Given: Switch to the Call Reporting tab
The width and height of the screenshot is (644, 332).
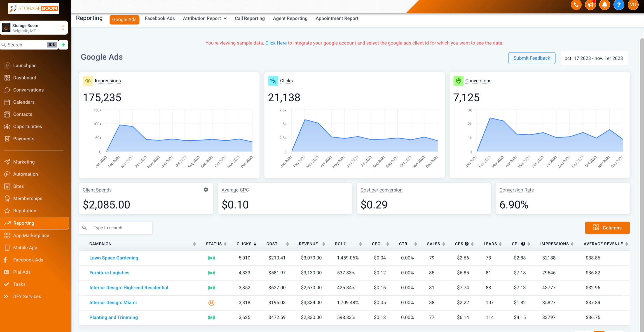Looking at the screenshot, I should click(x=250, y=18).
